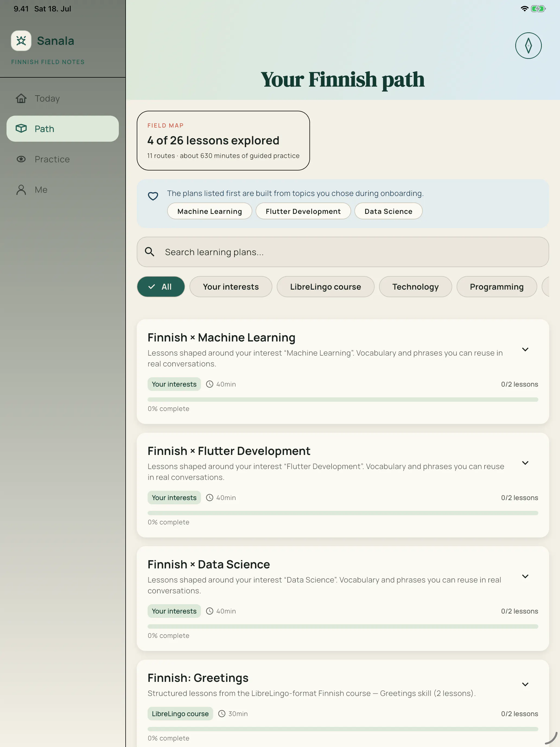Click the Machine Learning topic pill
Screen dimensions: 560x747
tap(210, 211)
